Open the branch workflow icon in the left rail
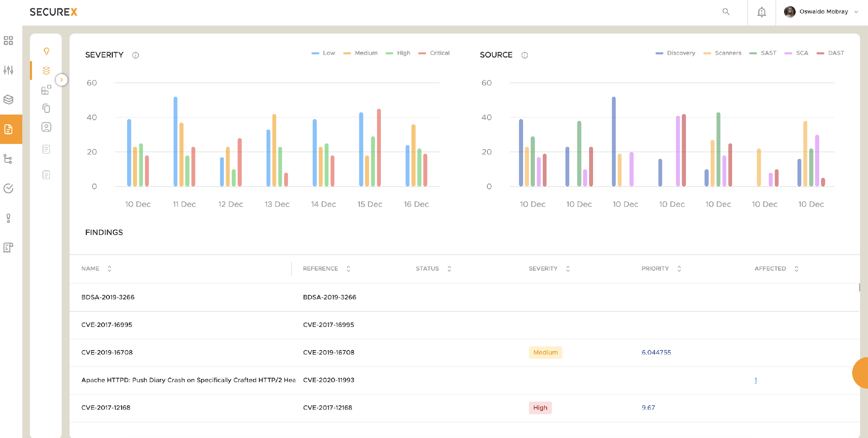The width and height of the screenshot is (868, 438). click(x=8, y=159)
